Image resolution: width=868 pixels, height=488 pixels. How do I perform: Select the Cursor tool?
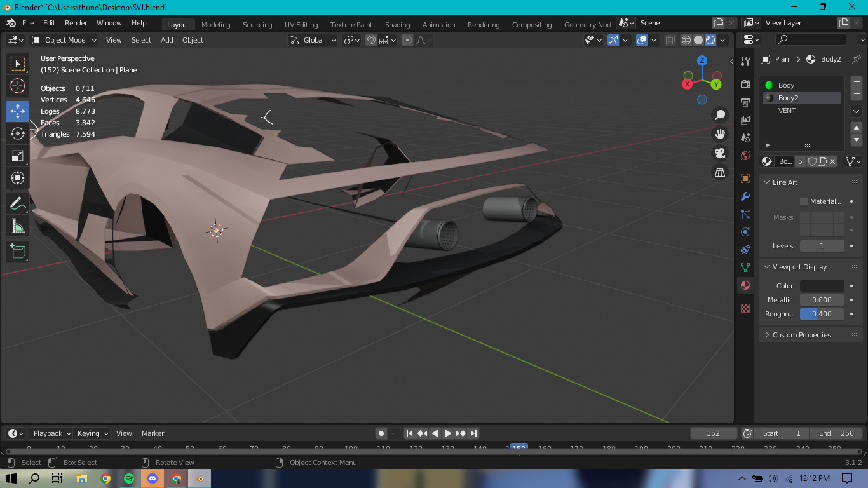point(18,86)
